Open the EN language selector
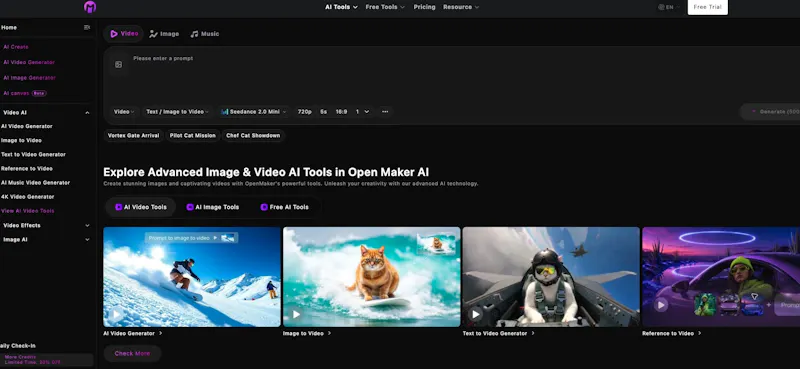 pos(669,7)
